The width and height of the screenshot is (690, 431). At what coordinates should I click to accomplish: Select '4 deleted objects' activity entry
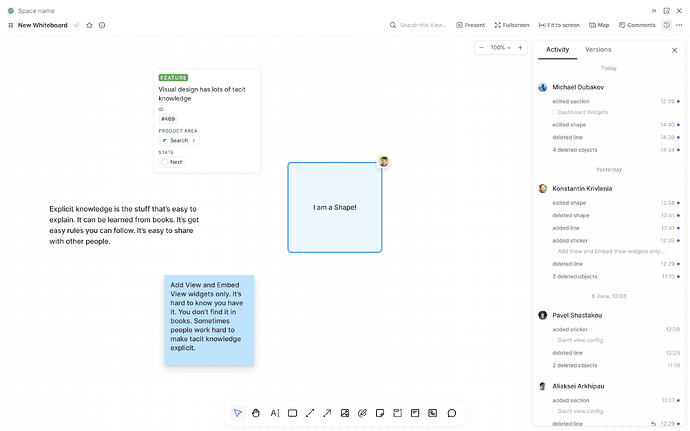[616, 150]
